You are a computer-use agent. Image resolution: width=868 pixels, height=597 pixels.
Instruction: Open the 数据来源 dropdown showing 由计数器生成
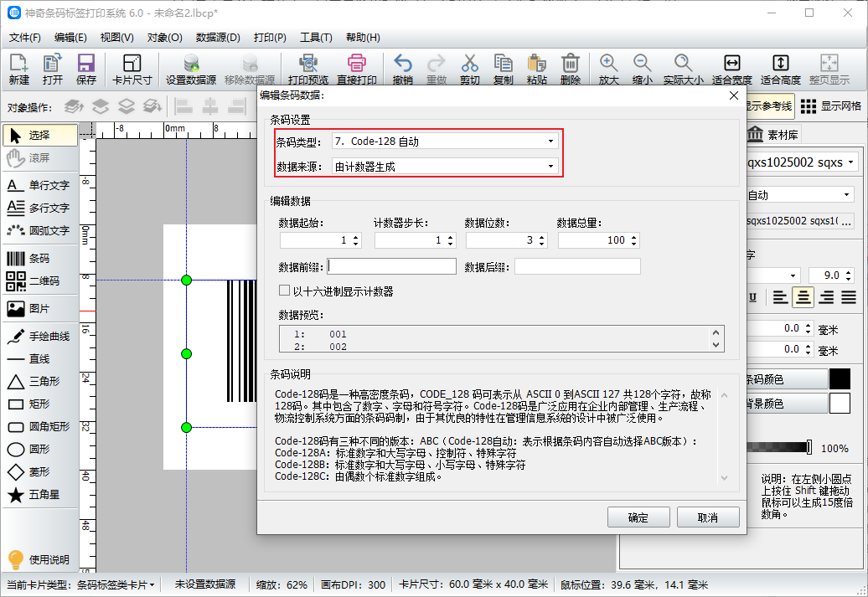(x=445, y=167)
